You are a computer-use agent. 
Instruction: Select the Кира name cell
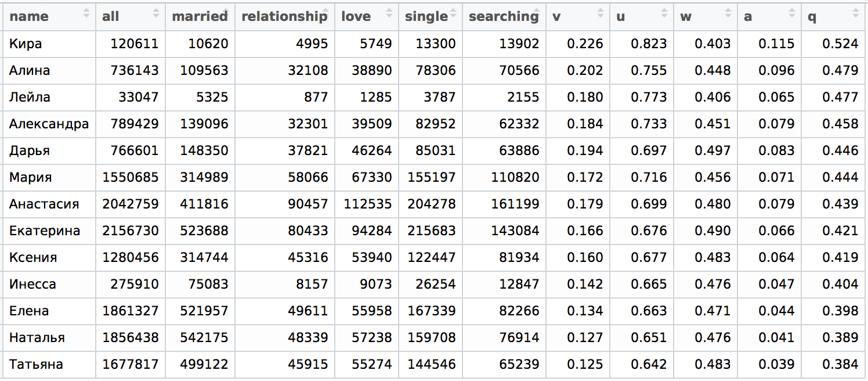click(x=26, y=44)
